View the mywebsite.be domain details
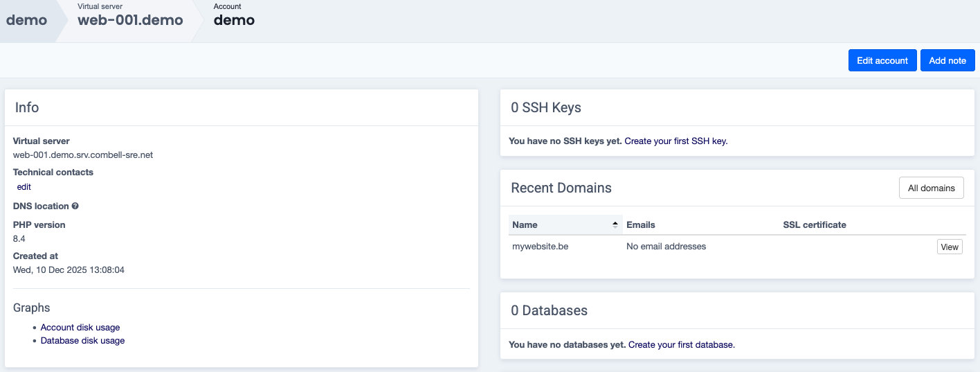This screenshot has height=372, width=980. coord(949,247)
